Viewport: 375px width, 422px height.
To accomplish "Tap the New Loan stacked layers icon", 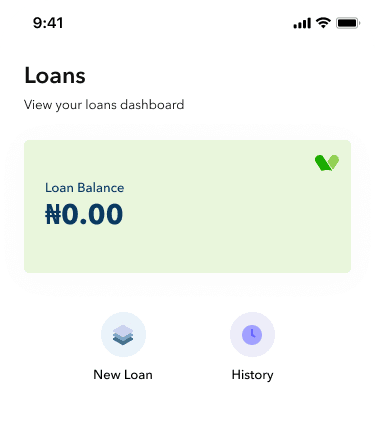I will click(x=123, y=335).
